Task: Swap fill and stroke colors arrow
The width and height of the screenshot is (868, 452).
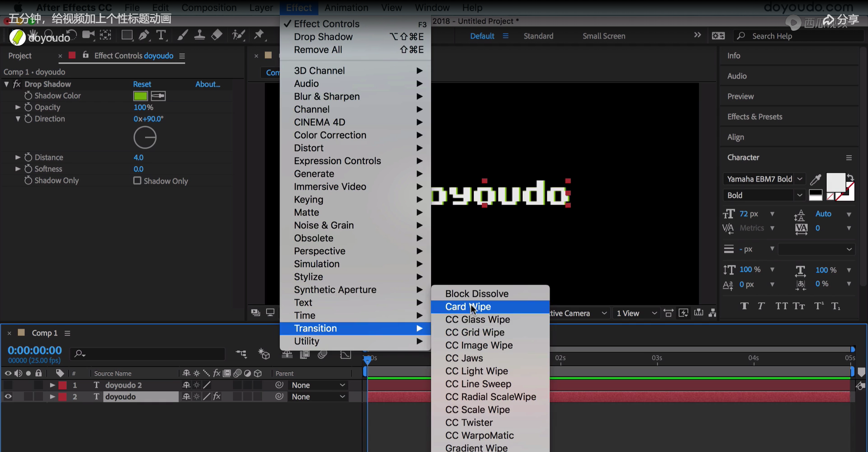Action: point(850,177)
